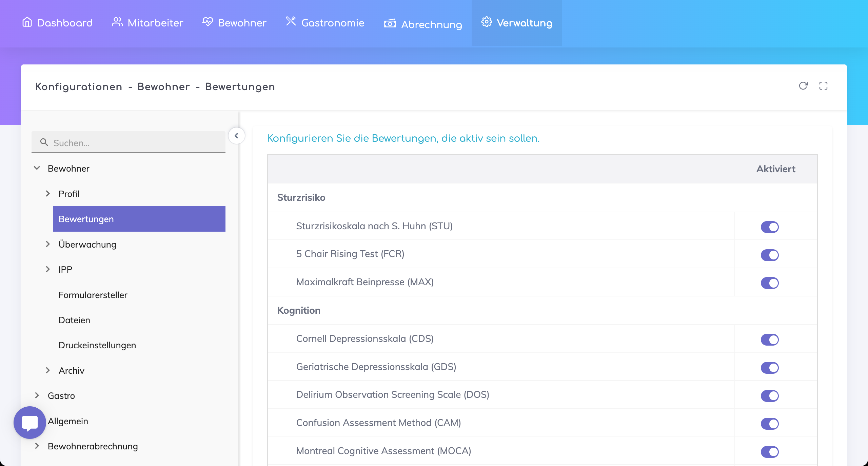Expand the Archiv tree chevron

click(x=48, y=370)
